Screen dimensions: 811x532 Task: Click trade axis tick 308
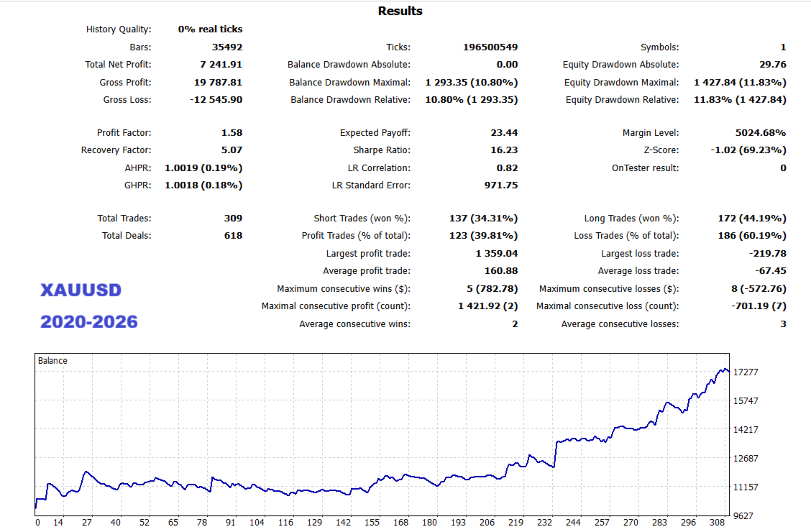tap(717, 523)
